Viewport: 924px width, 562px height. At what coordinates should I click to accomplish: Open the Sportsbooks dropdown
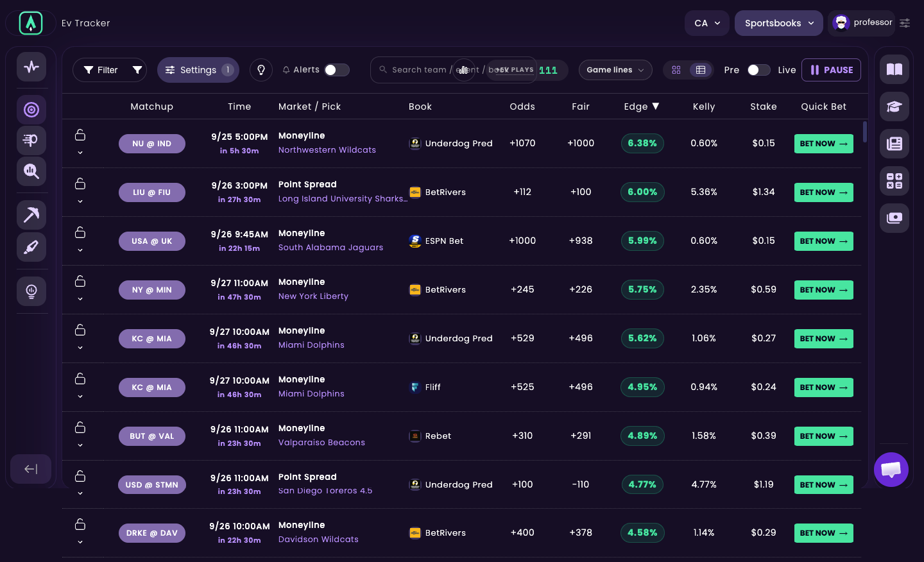point(779,23)
